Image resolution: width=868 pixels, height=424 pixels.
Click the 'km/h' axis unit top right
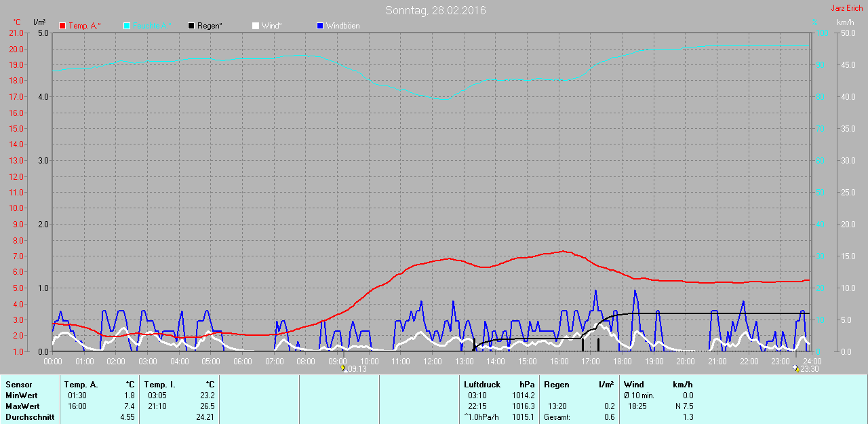coord(845,22)
